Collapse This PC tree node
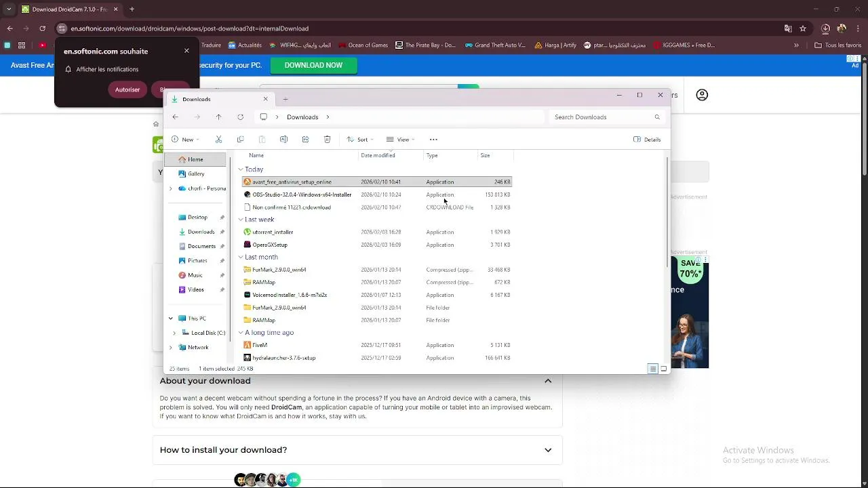The width and height of the screenshot is (868, 488). (x=171, y=319)
